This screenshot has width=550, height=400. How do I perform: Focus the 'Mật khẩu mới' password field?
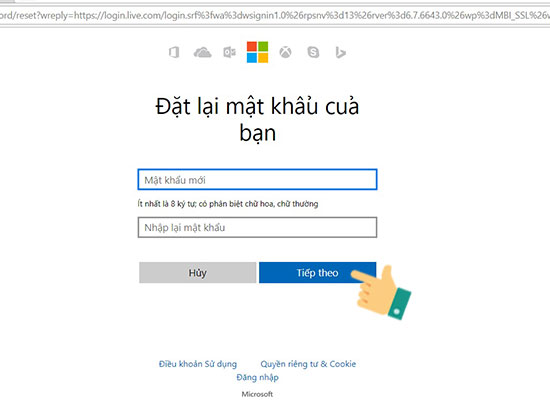point(257,180)
